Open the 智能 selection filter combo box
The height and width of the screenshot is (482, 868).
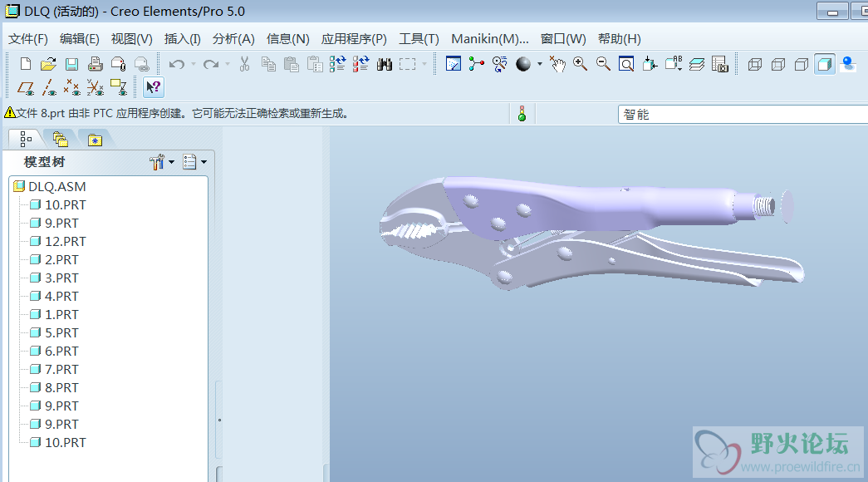743,114
